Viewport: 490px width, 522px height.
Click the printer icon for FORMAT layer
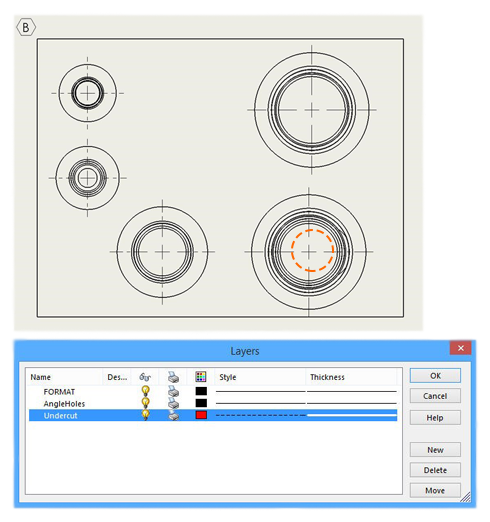coord(173,391)
